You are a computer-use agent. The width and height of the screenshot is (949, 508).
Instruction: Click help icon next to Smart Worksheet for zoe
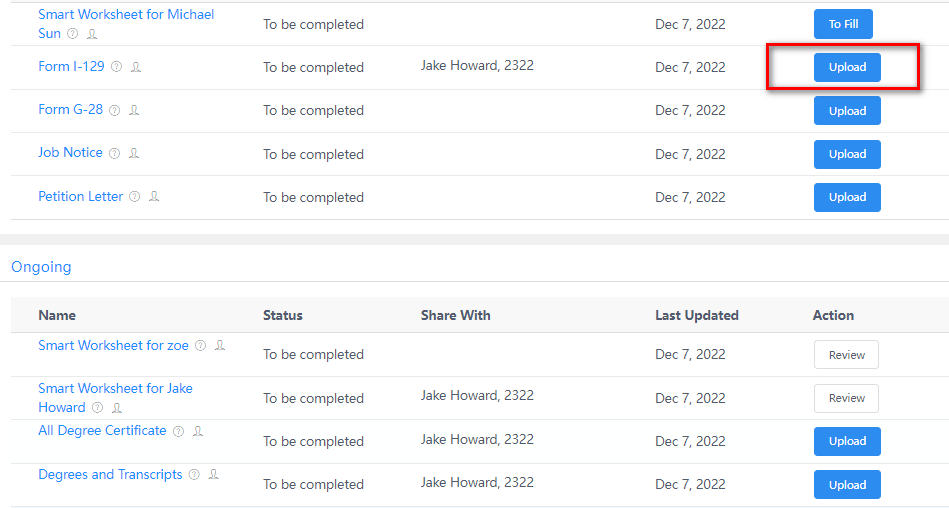click(x=200, y=346)
